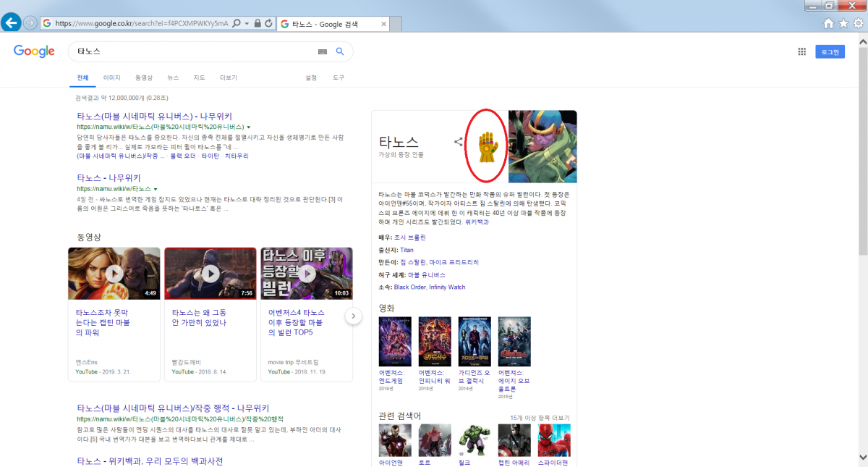Click the magnifier icon in the address bar
Image resolution: width=868 pixels, height=467 pixels.
(237, 23)
